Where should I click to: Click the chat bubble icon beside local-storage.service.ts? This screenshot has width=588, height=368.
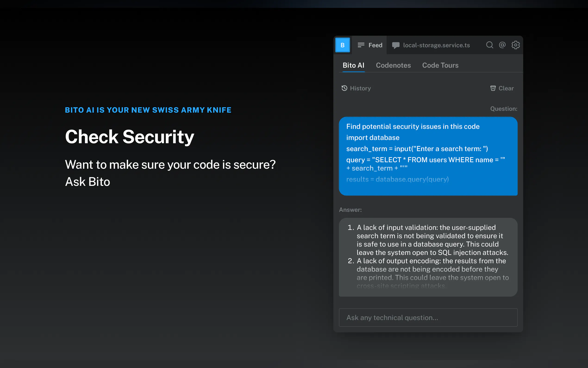click(x=395, y=45)
